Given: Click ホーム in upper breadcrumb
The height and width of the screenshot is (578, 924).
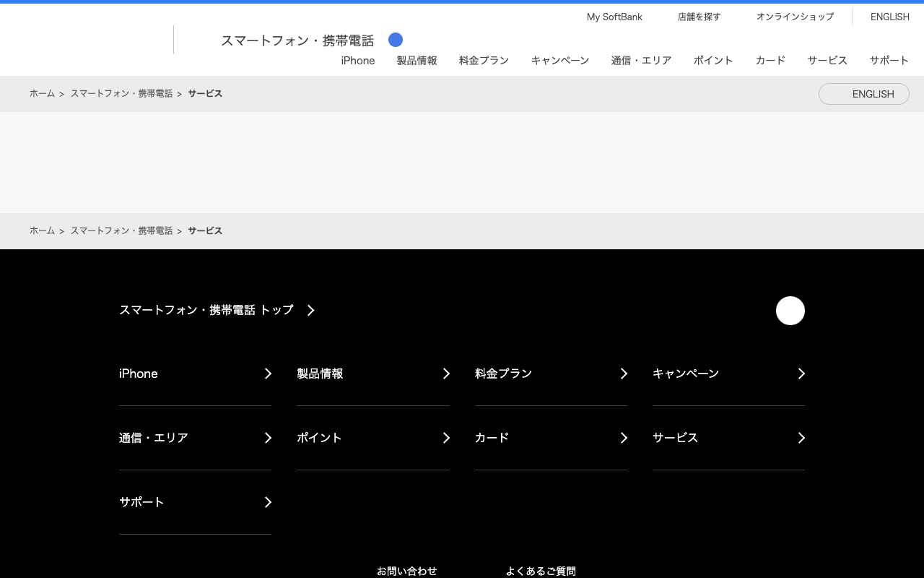Looking at the screenshot, I should click(42, 94).
